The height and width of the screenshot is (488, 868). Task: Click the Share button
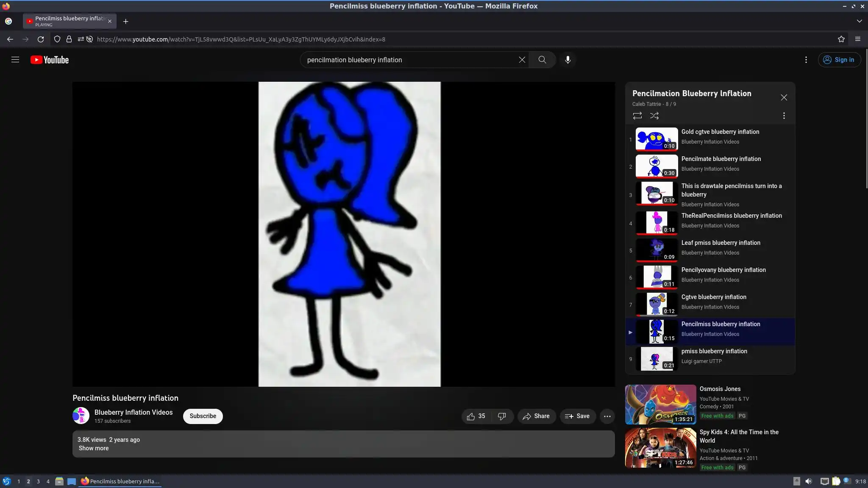click(x=536, y=416)
